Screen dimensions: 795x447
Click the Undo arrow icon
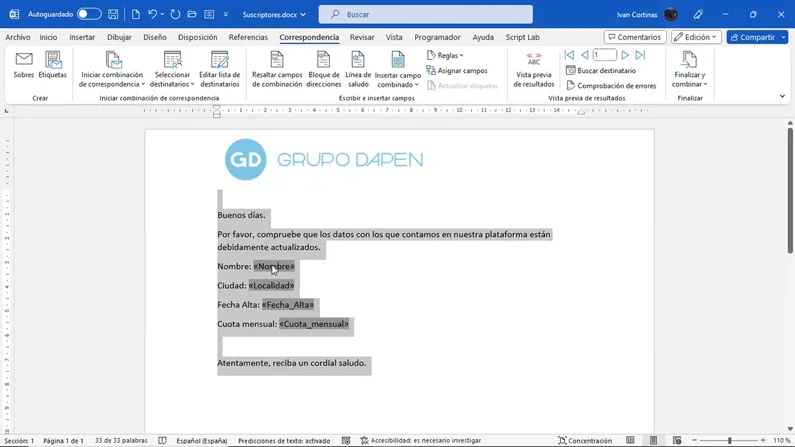(x=152, y=14)
